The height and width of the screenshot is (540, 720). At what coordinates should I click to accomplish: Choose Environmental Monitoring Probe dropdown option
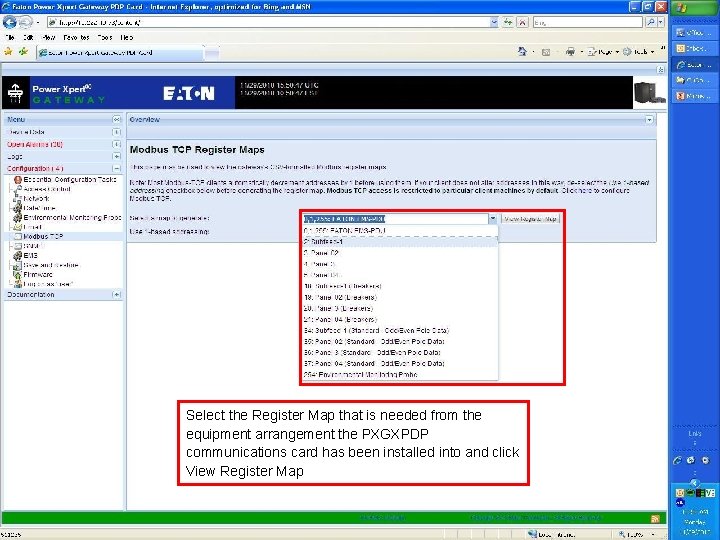[400, 374]
